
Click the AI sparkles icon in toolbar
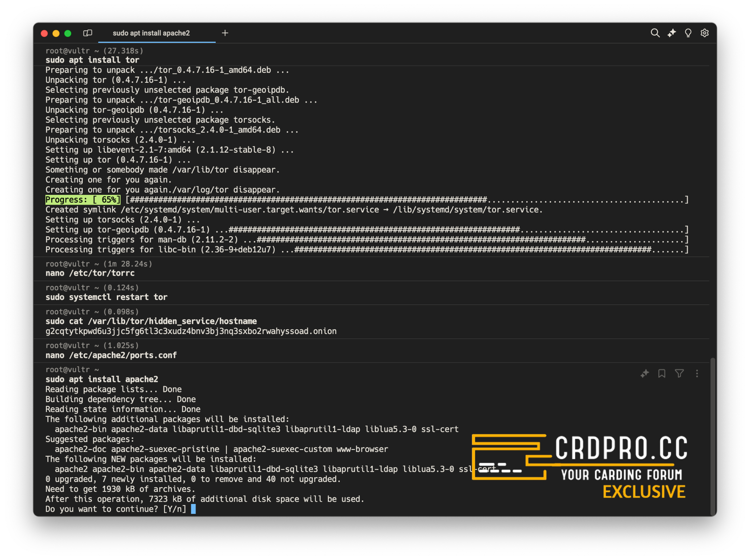tap(671, 33)
